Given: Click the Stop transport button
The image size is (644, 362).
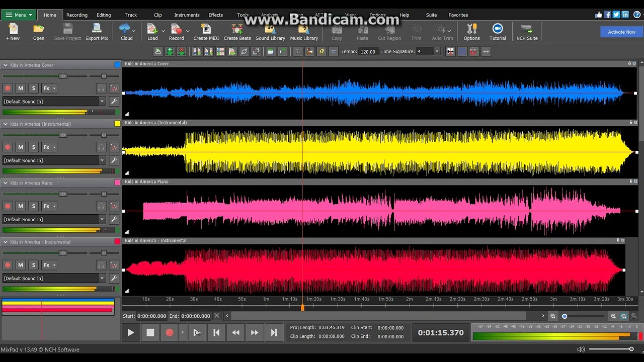Looking at the screenshot, I should click(x=150, y=332).
